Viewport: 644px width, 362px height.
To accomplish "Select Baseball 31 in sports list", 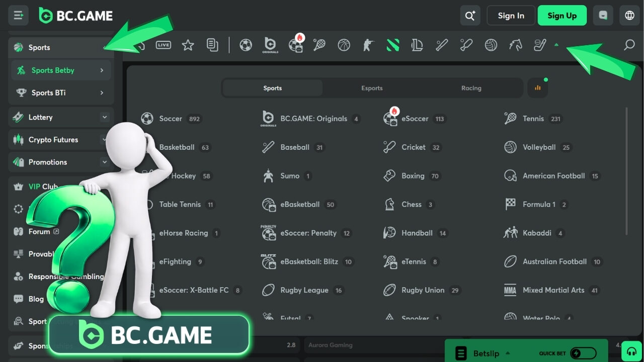I will [x=293, y=147].
